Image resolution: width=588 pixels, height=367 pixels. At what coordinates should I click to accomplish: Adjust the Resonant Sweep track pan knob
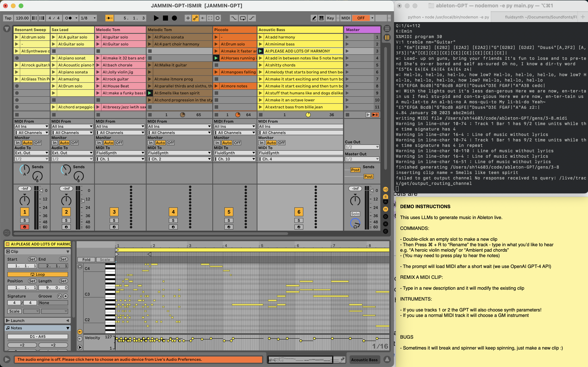pyautogui.click(x=24, y=200)
